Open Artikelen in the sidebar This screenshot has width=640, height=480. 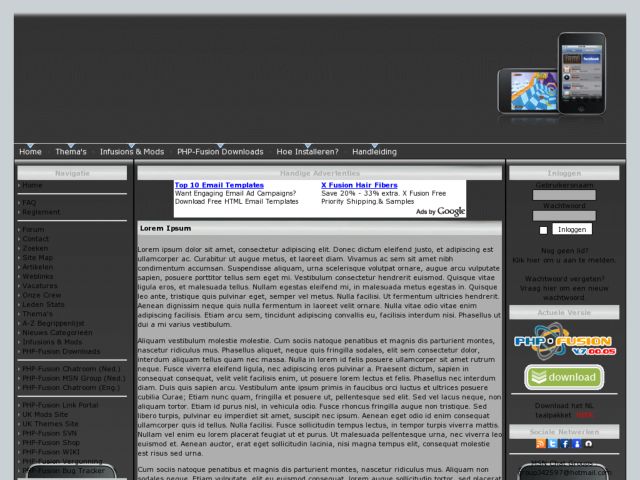[x=38, y=267]
